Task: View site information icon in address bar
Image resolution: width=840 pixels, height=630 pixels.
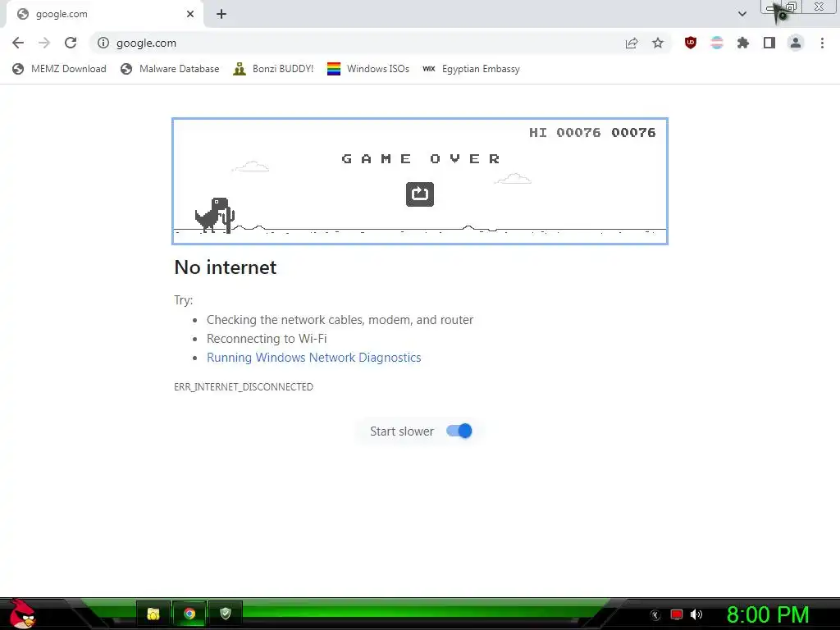Action: (x=103, y=43)
